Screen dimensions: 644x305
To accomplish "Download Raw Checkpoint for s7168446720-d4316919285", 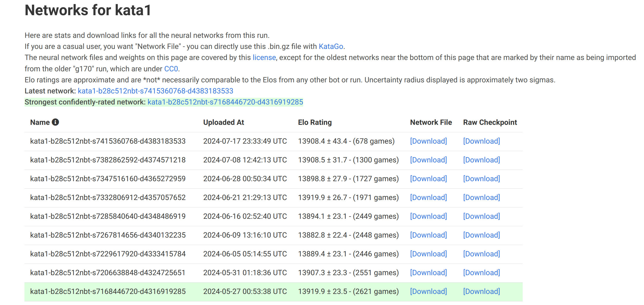I will pyautogui.click(x=481, y=291).
